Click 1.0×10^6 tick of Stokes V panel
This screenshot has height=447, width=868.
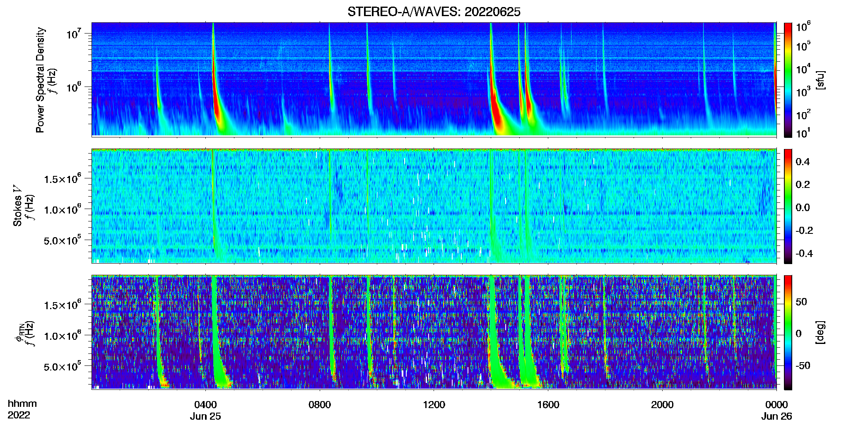tap(63, 210)
